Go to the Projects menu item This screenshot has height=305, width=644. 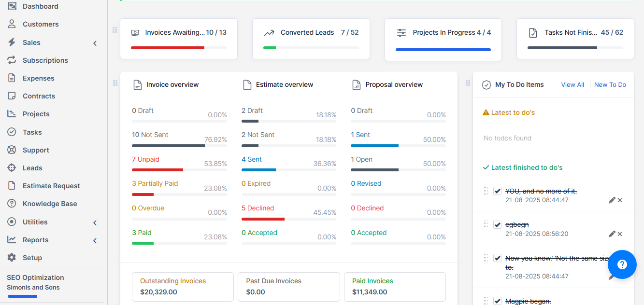pyautogui.click(x=36, y=114)
